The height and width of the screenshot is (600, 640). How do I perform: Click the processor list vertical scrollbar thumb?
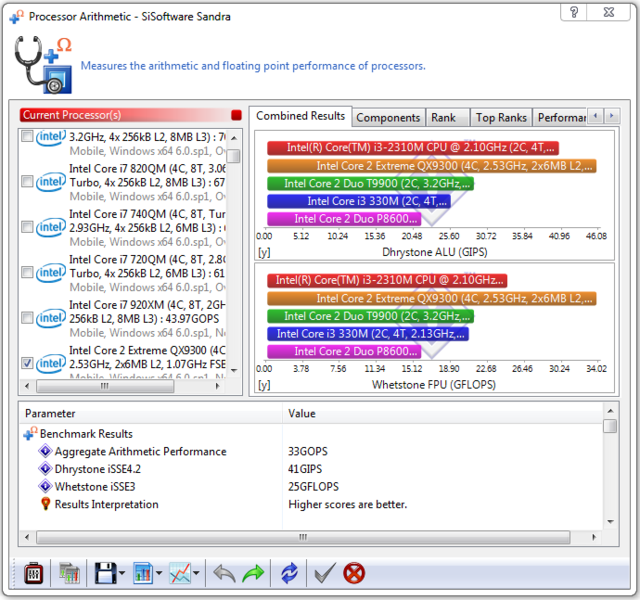pos(234,156)
